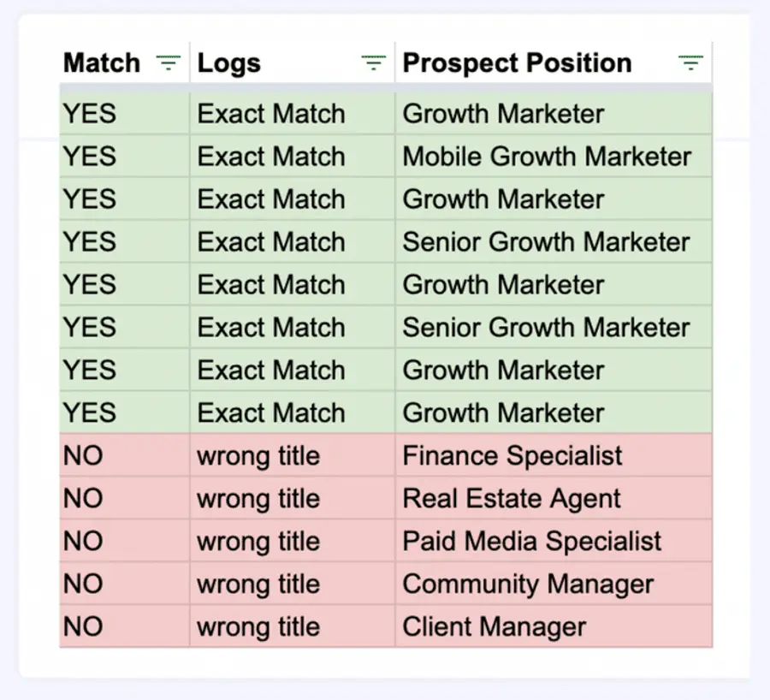The width and height of the screenshot is (770, 700).
Task: Click the first YES cell in Match column
Action: coord(125,114)
